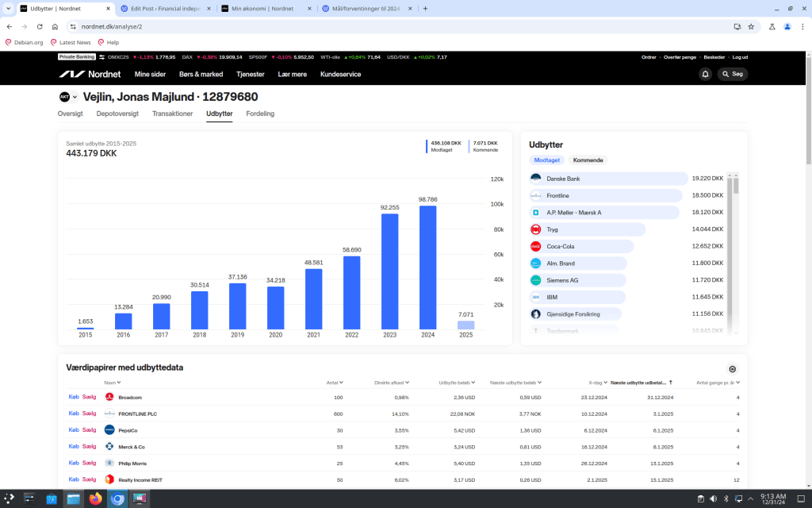Open the notifications bell icon
Viewport: 812px width, 508px height.
[x=705, y=74]
